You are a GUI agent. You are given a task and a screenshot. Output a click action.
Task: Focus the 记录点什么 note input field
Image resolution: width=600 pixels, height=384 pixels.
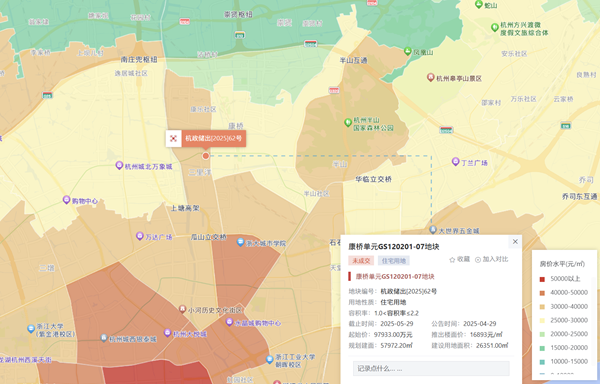pyautogui.click(x=431, y=369)
